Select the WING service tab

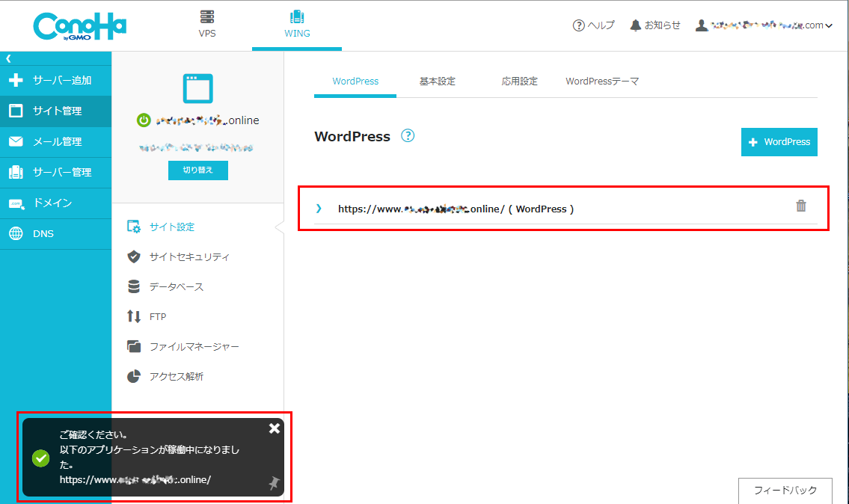[x=297, y=25]
